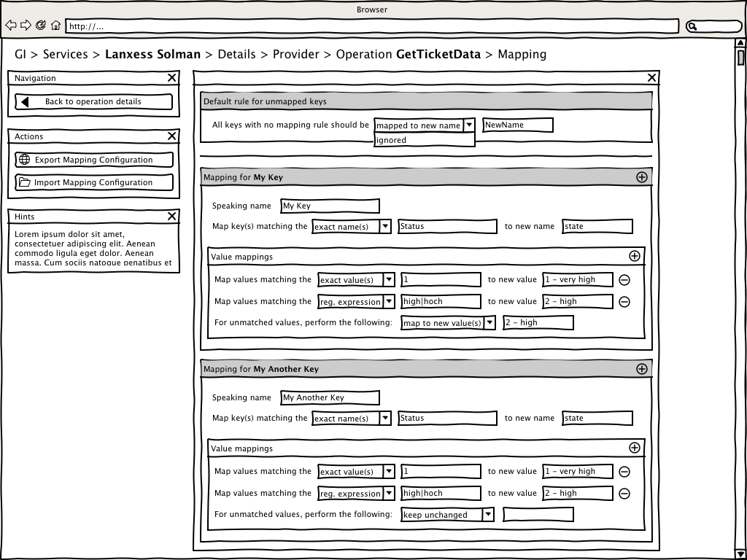Add value mapping in My Key section
This screenshot has height=560, width=747.
click(x=635, y=256)
